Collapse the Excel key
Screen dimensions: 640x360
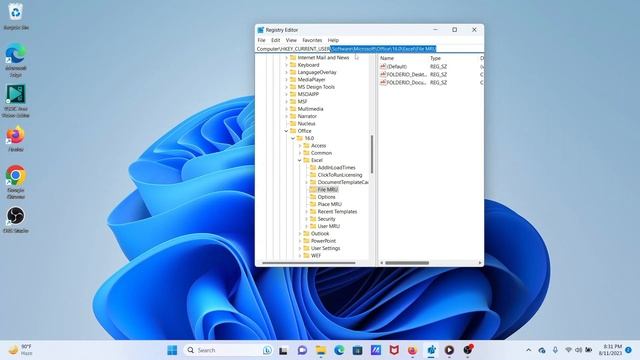click(300, 160)
